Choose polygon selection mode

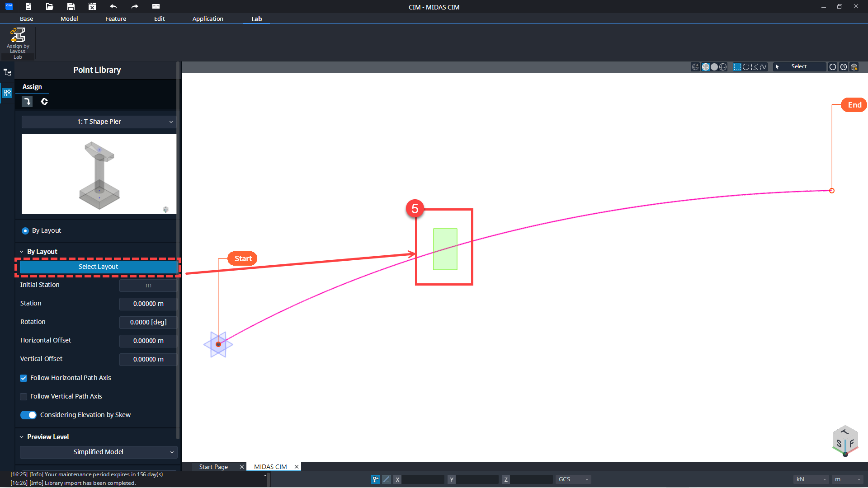coord(755,67)
